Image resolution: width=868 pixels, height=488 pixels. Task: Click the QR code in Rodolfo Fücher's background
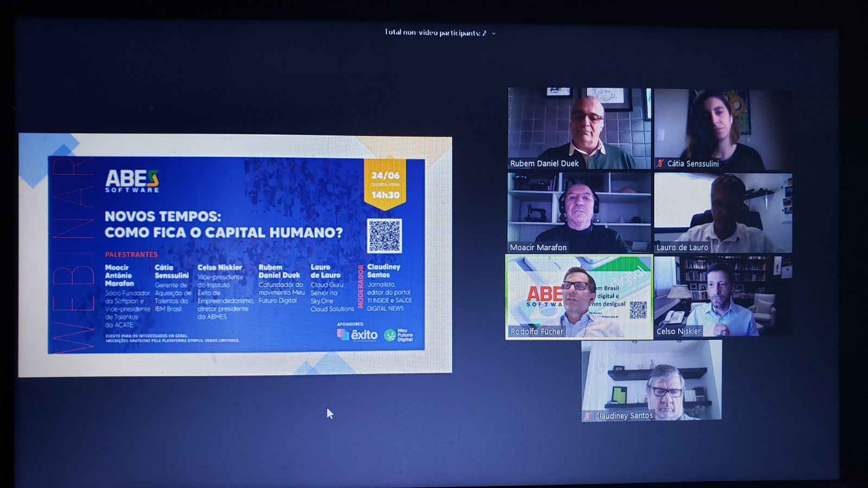pos(638,310)
